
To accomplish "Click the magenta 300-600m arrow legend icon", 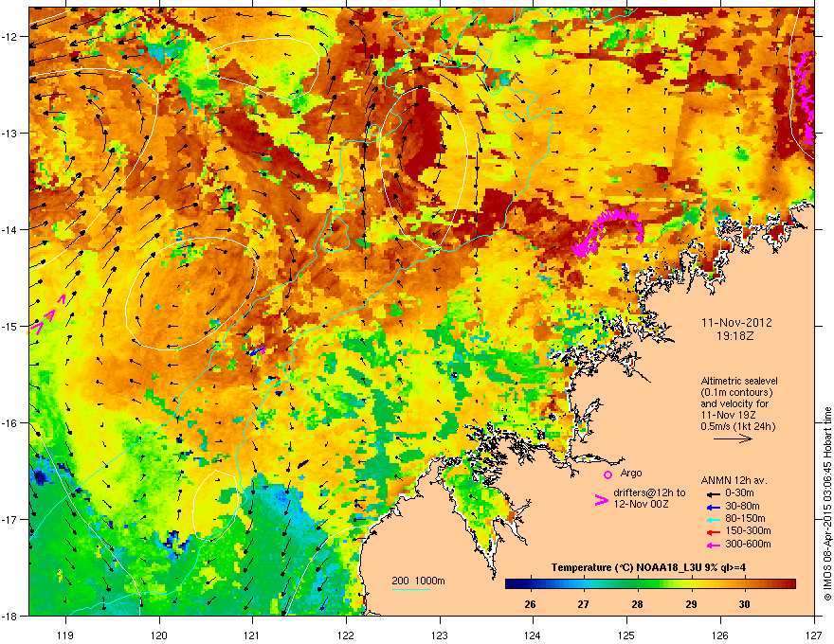I will pyautogui.click(x=712, y=545).
